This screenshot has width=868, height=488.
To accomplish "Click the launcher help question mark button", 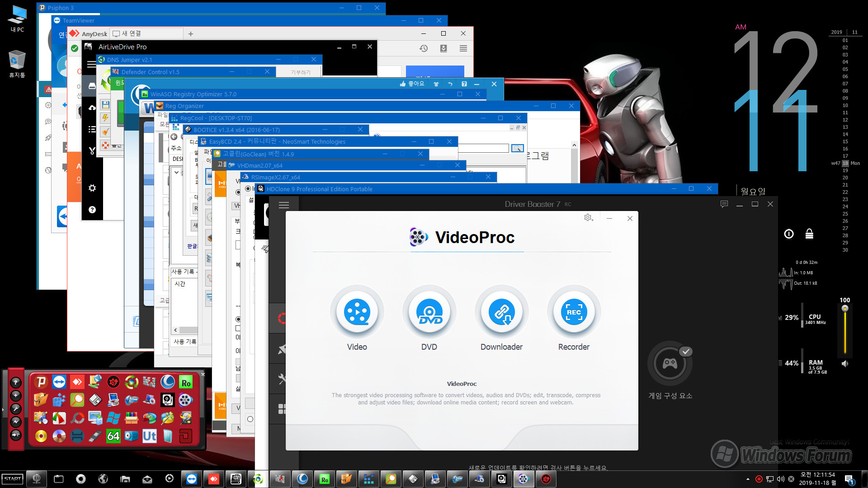I will coord(16,383).
